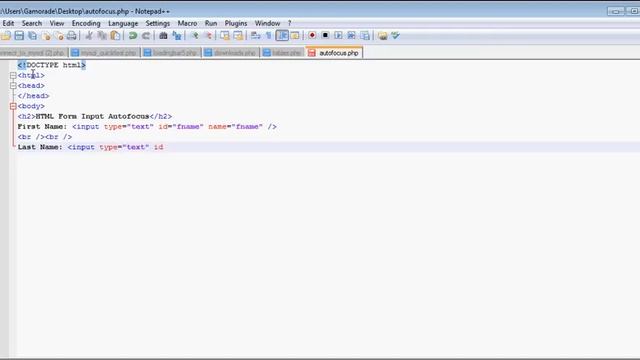Open the Run menu
Image resolution: width=640 pixels, height=360 pixels.
[211, 23]
